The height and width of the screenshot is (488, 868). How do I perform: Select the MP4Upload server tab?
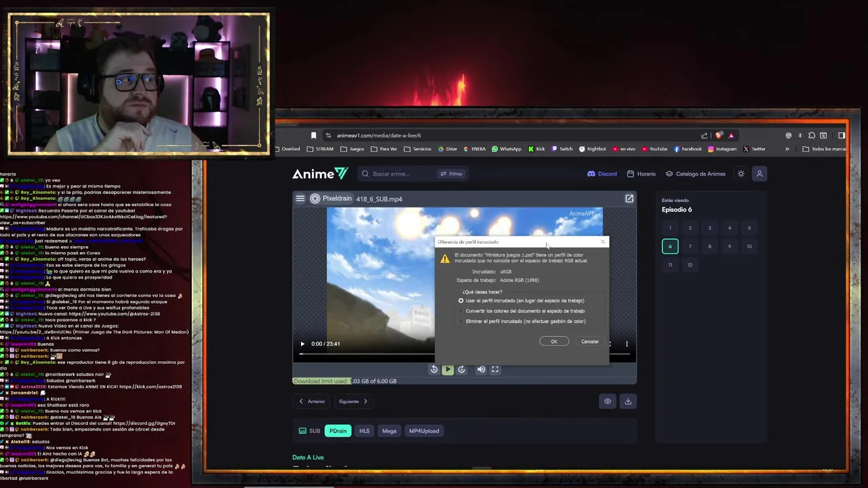click(x=424, y=431)
